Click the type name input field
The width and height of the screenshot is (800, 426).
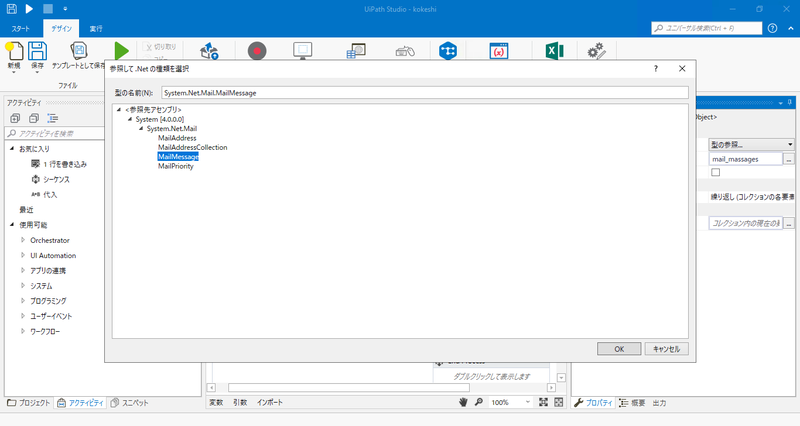424,93
